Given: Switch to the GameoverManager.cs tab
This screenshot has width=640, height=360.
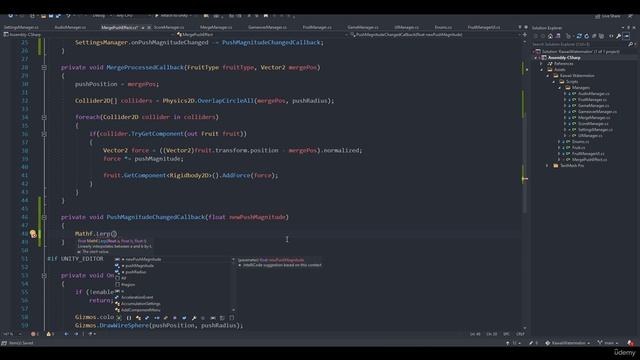Looking at the screenshot, I should [x=267, y=27].
